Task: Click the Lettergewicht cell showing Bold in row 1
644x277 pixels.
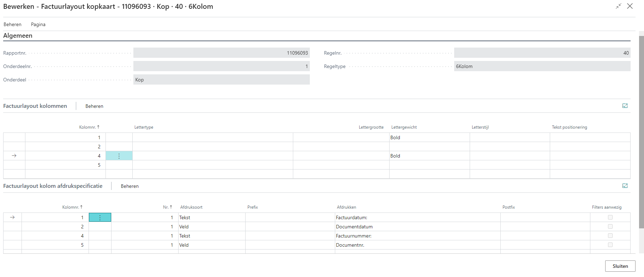Action: point(429,137)
